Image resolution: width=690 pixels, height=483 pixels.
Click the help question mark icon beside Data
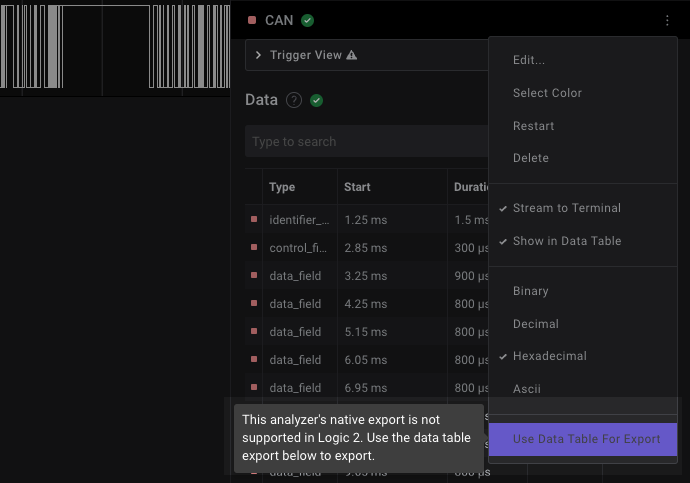pyautogui.click(x=294, y=100)
